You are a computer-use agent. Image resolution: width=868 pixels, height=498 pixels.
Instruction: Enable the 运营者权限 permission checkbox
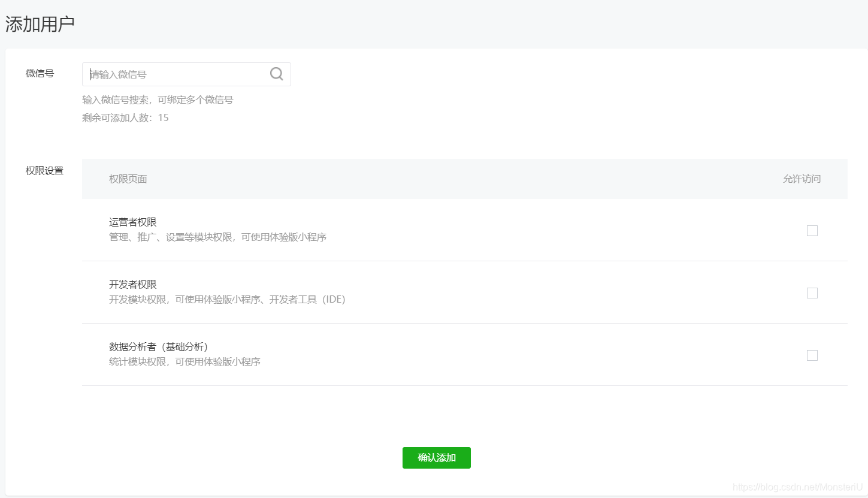click(x=812, y=230)
